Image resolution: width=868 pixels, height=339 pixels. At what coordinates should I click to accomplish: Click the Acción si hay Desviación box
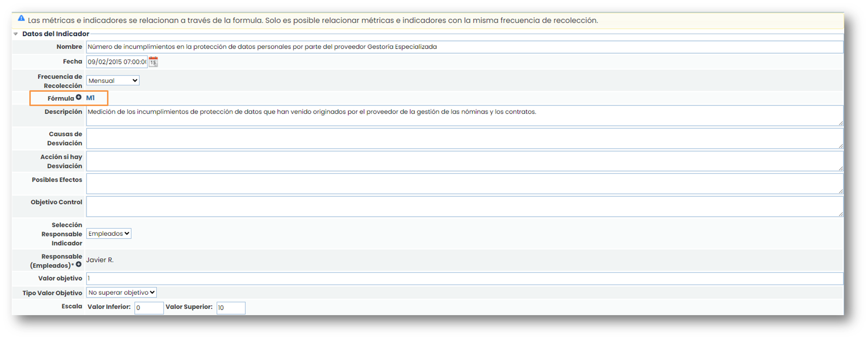pyautogui.click(x=464, y=161)
